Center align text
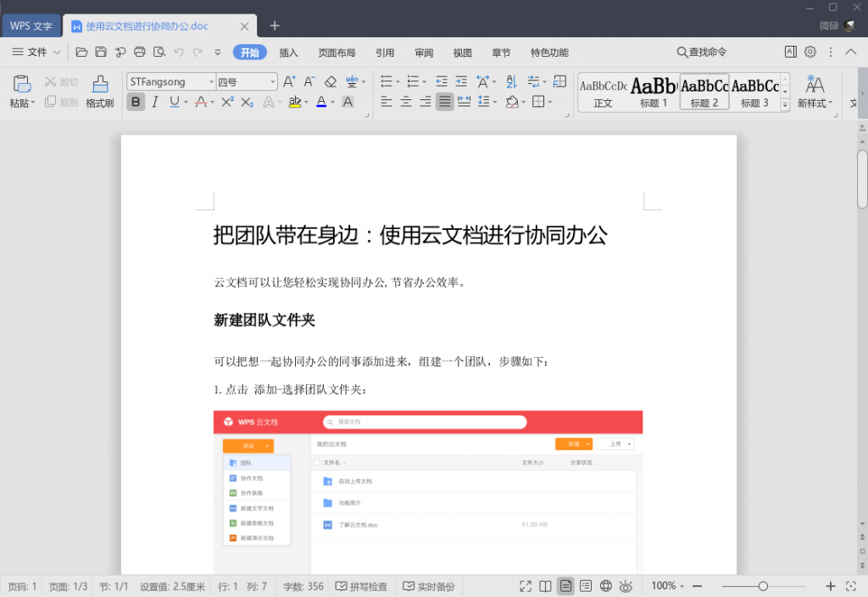 (406, 102)
